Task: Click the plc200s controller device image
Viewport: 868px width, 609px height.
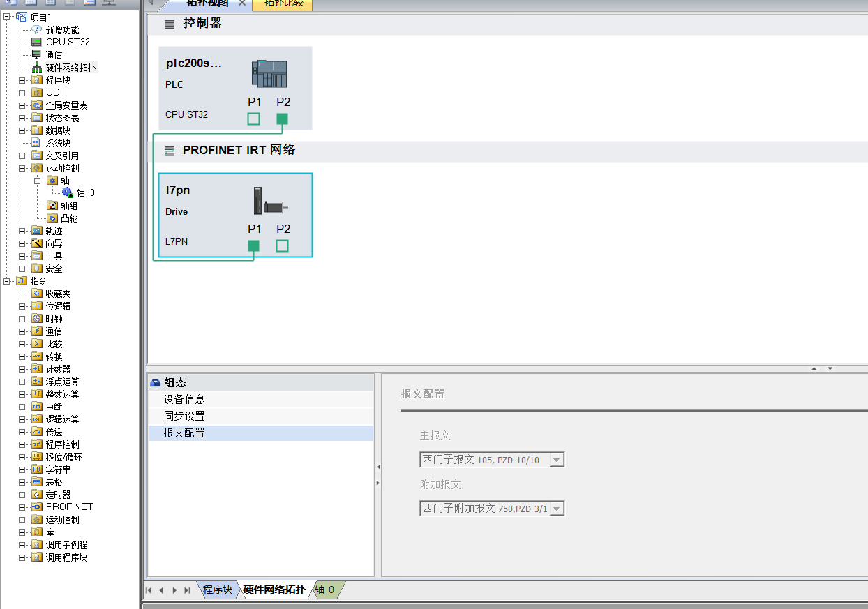Action: tap(269, 73)
